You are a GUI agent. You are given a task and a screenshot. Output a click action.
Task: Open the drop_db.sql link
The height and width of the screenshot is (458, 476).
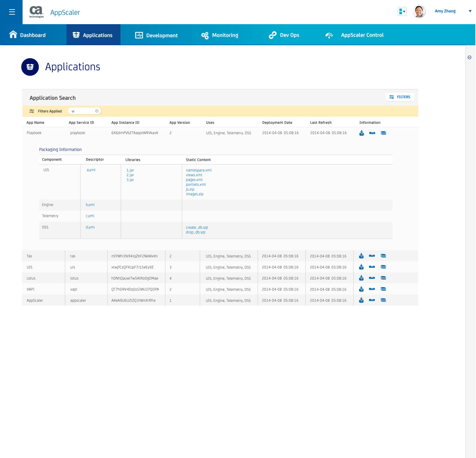(196, 232)
